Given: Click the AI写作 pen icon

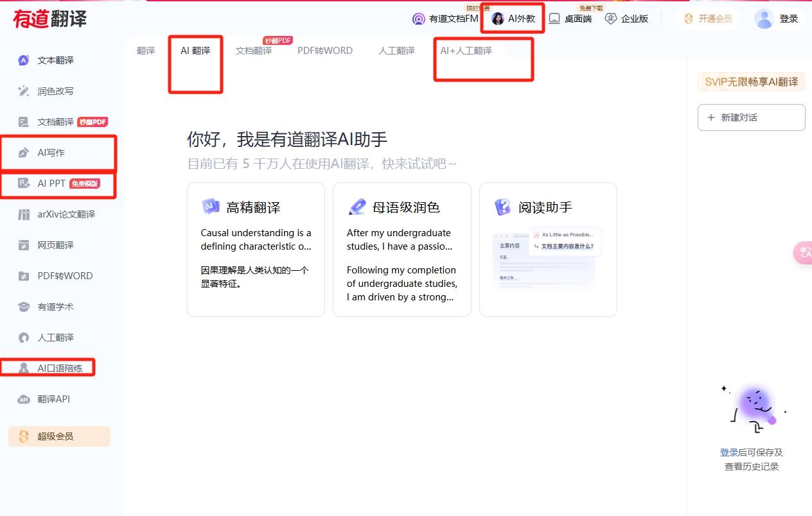Looking at the screenshot, I should point(24,153).
